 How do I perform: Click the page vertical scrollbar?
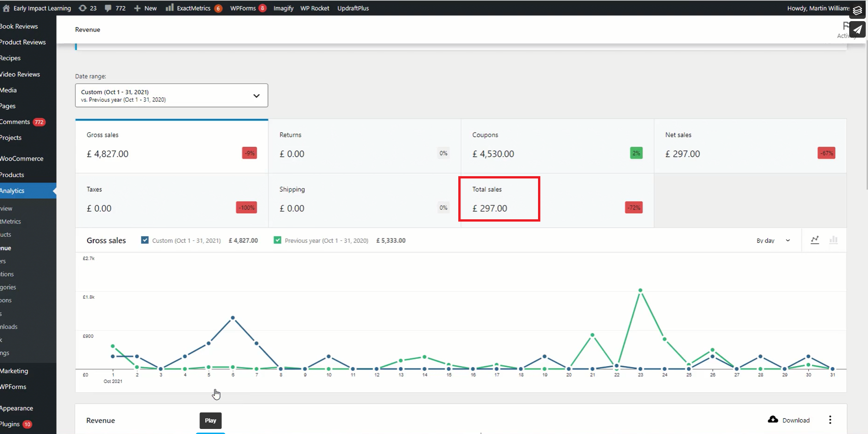866,115
